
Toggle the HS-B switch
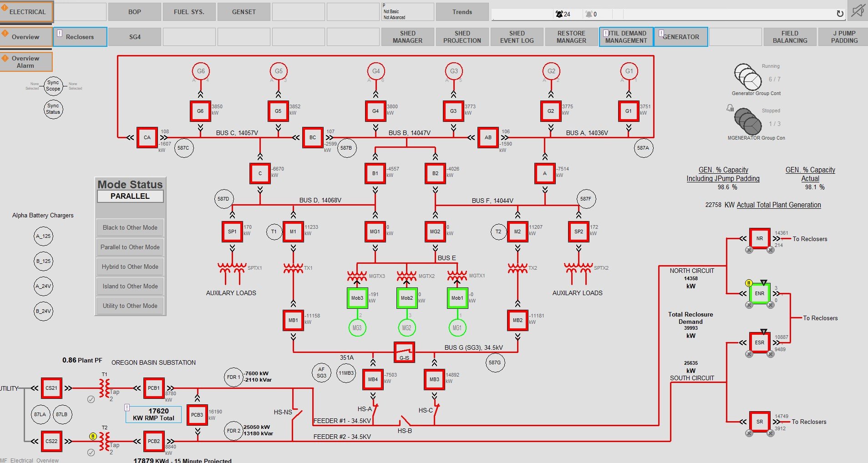[405, 421]
